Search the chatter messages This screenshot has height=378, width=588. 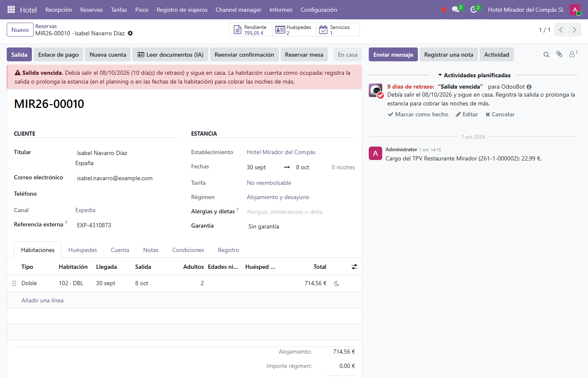pos(546,55)
